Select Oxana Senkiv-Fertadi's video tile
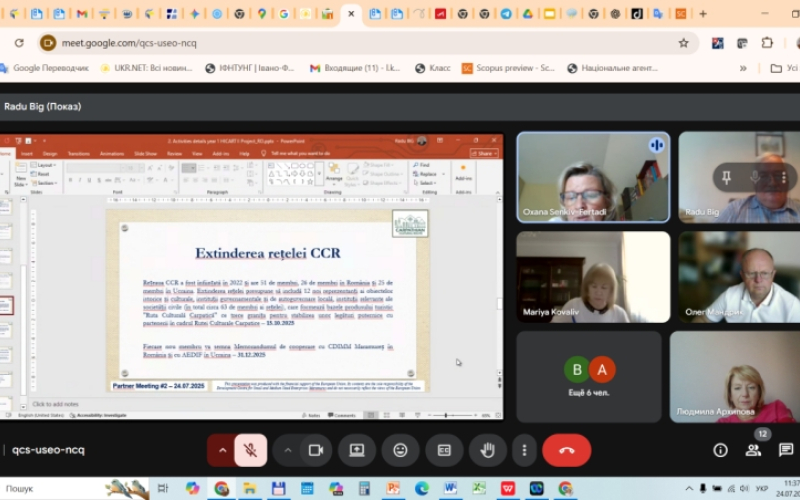The height and width of the screenshot is (500, 800). [593, 177]
